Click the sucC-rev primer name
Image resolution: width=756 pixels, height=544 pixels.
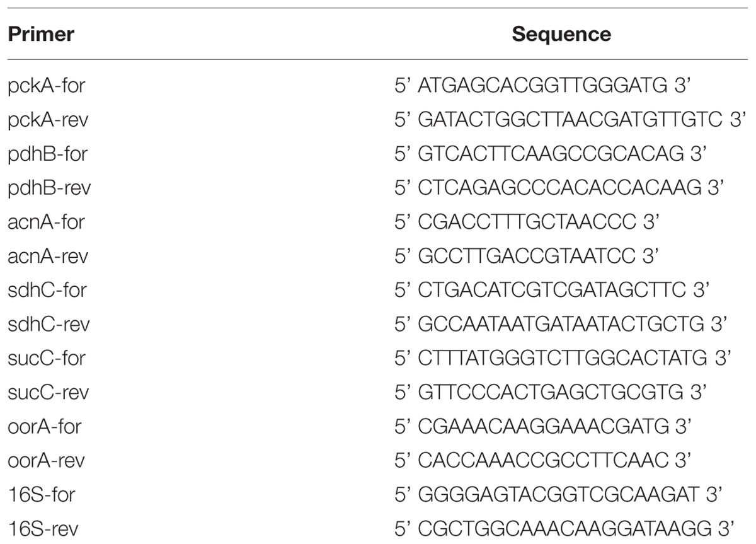pos(49,392)
